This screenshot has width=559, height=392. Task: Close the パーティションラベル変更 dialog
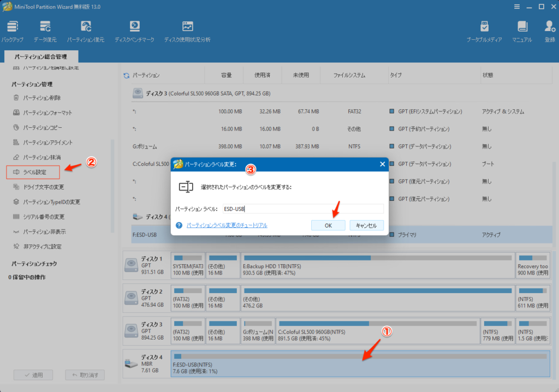coord(382,164)
